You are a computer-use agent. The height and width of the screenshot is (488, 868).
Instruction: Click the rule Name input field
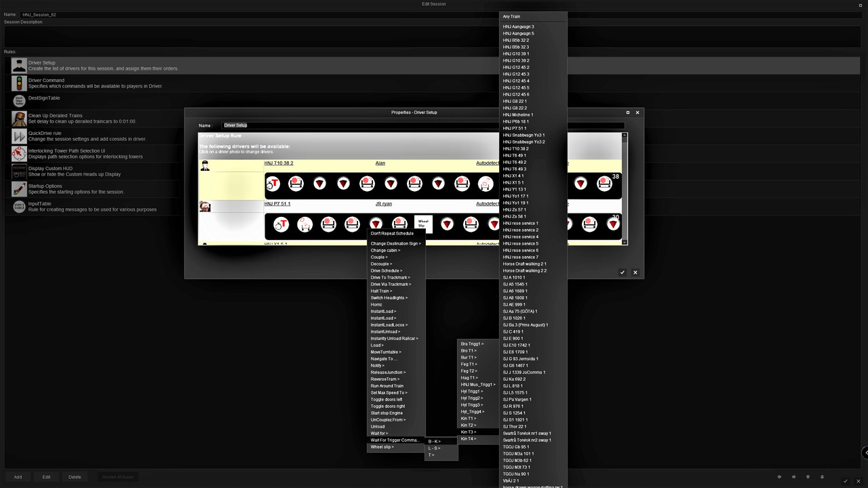423,125
